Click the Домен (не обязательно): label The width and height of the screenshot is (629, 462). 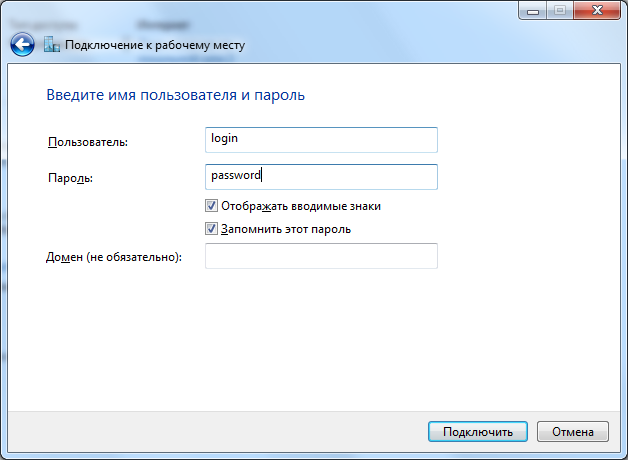pos(114,258)
